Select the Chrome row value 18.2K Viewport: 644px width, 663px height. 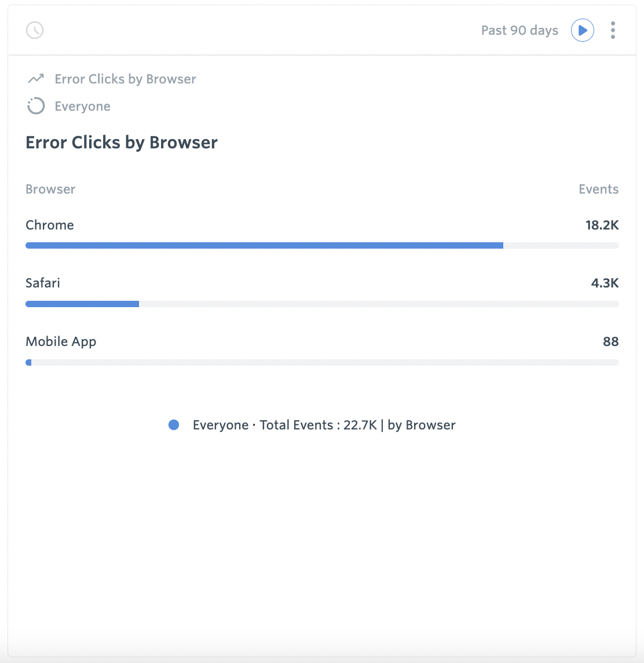pyautogui.click(x=602, y=225)
